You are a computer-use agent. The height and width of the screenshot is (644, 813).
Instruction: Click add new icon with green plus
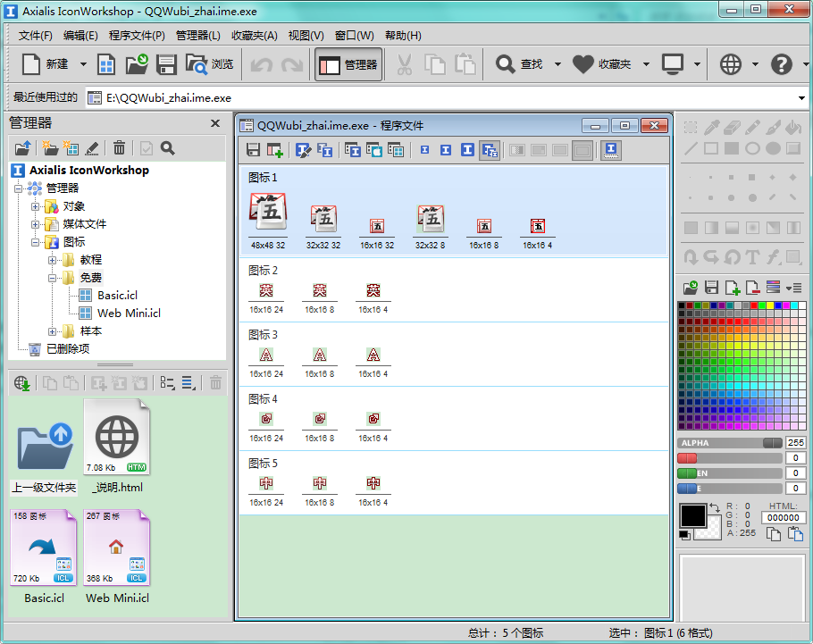[275, 150]
